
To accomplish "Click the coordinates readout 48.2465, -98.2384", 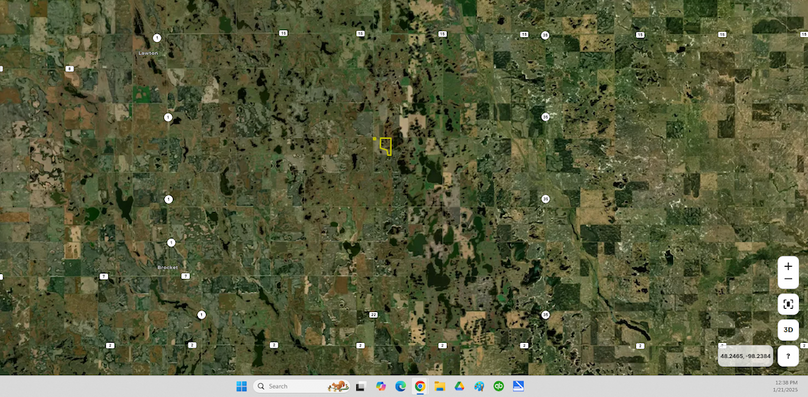I will coord(745,356).
